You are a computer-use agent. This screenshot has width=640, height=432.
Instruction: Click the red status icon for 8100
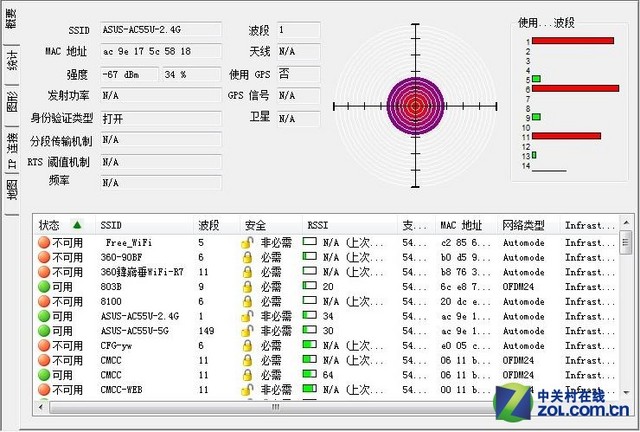coord(44,301)
